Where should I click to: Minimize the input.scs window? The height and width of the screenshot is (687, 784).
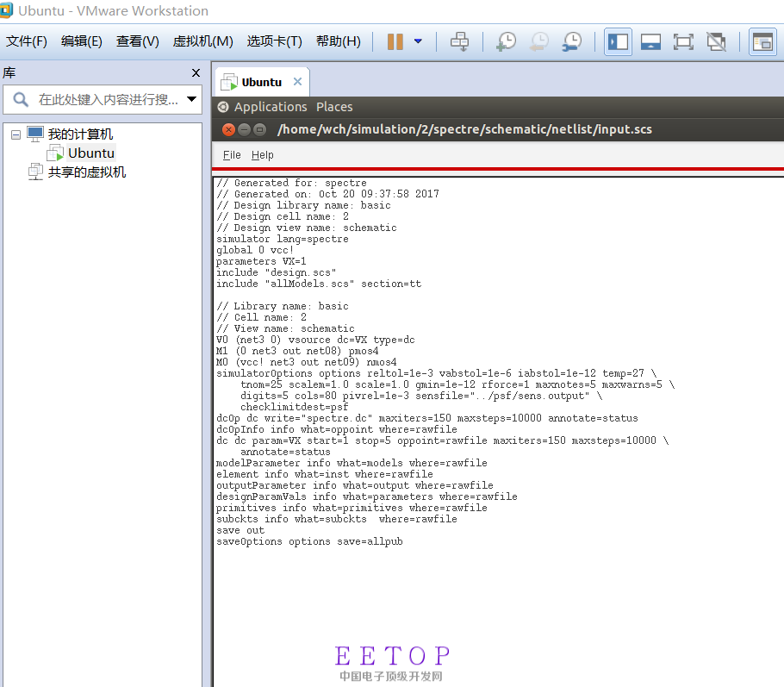point(244,130)
